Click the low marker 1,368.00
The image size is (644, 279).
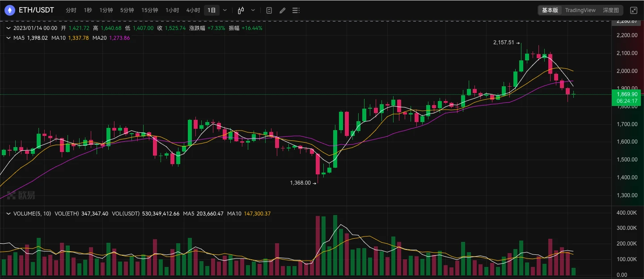(x=300, y=182)
